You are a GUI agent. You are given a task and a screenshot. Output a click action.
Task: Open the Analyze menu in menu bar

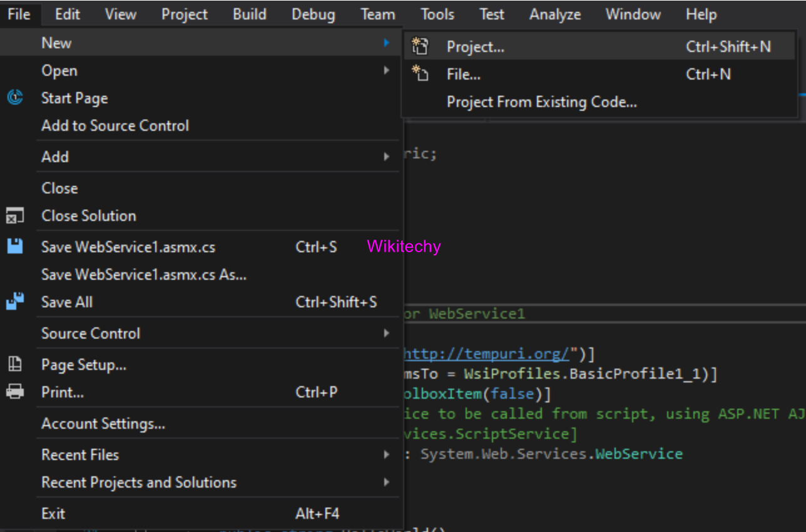(555, 14)
